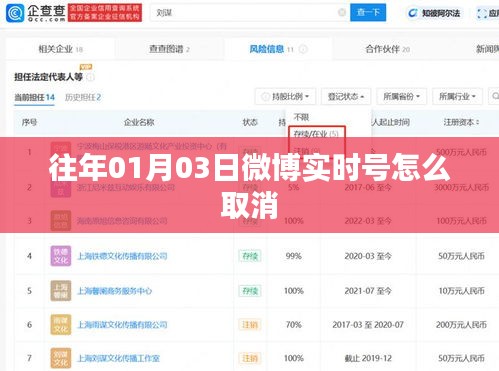Sort by 注册资本 using the sort arrows

click(478, 123)
